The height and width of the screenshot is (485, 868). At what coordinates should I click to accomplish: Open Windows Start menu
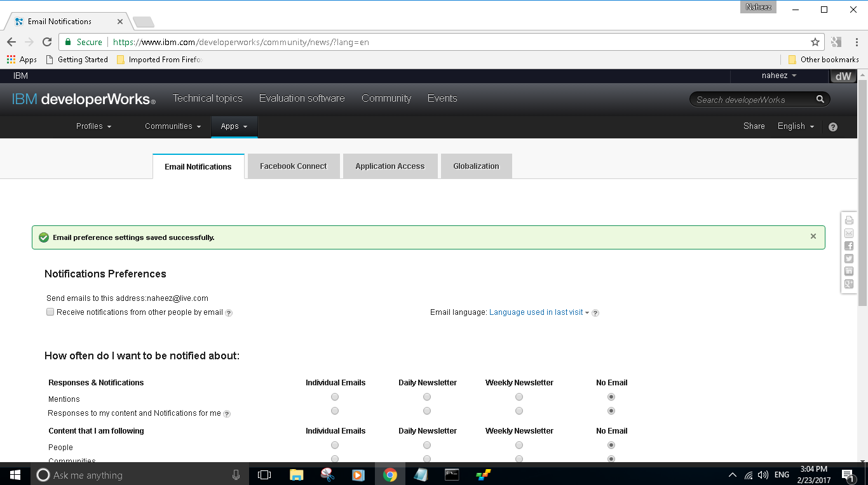point(15,474)
